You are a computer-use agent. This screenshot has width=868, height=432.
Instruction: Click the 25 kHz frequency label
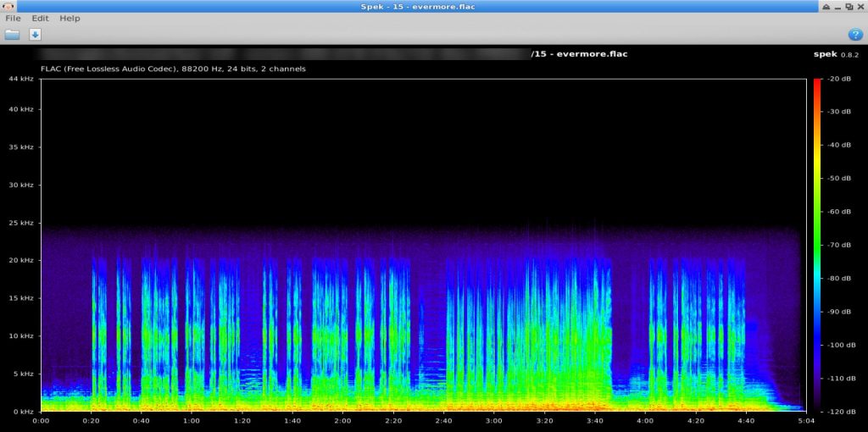tap(21, 223)
